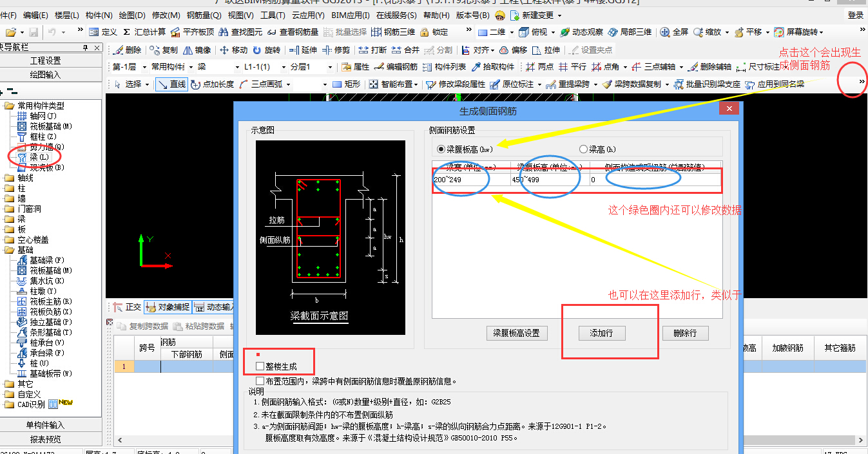Viewport: 868px width, 454px height.
Task: Open the BIM应用(I) menu
Action: click(x=351, y=15)
